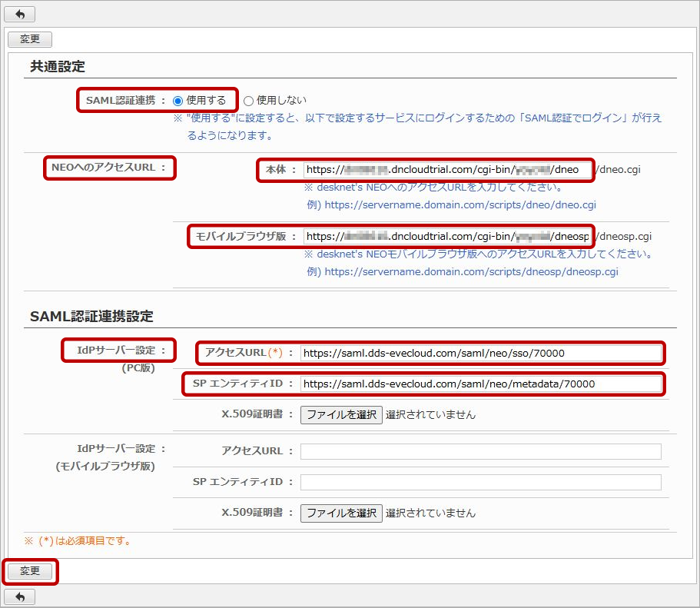The image size is (700, 608).
Task: Click the 本体 URL input field
Action: coord(447,170)
